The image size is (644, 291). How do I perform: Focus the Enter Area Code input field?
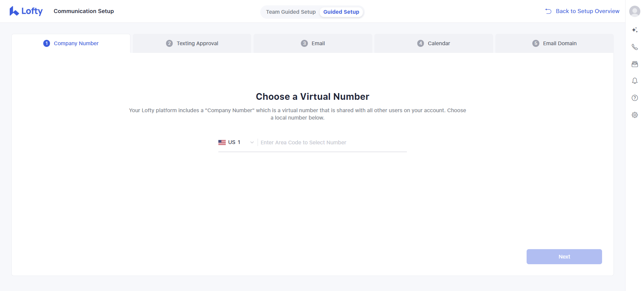point(332,143)
